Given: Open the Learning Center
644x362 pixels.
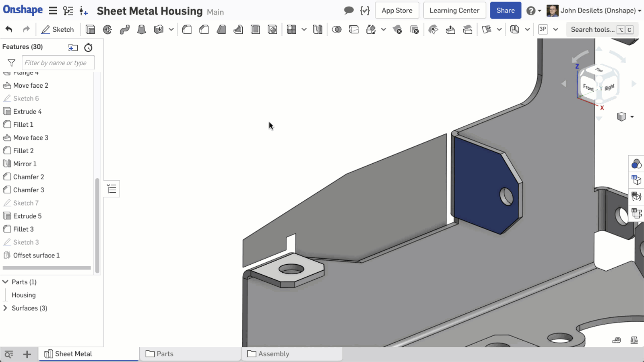Looking at the screenshot, I should [x=454, y=10].
